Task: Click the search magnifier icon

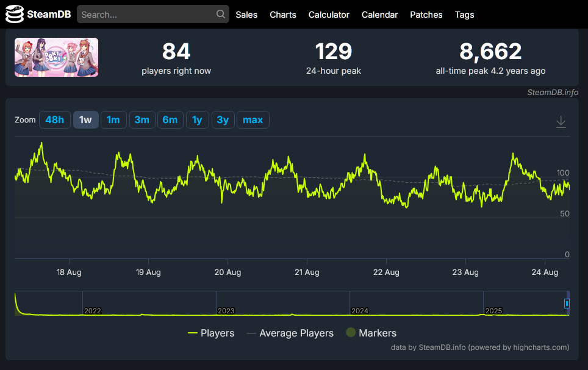Action: tap(221, 14)
